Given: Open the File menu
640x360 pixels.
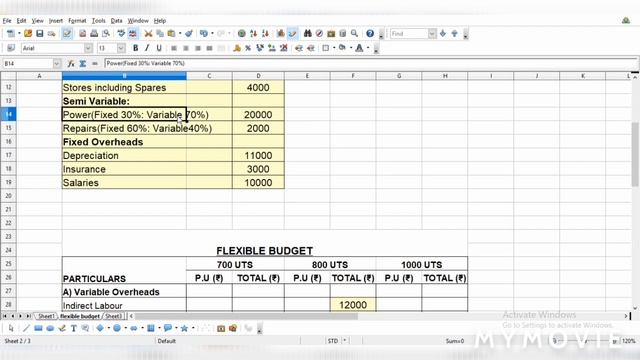Looking at the screenshot, I should pyautogui.click(x=7, y=21).
